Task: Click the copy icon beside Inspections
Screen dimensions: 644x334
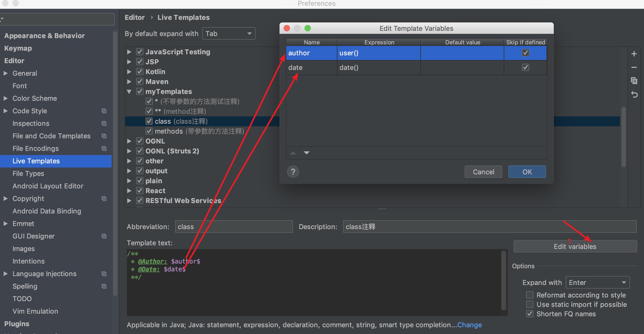Action: (104, 123)
